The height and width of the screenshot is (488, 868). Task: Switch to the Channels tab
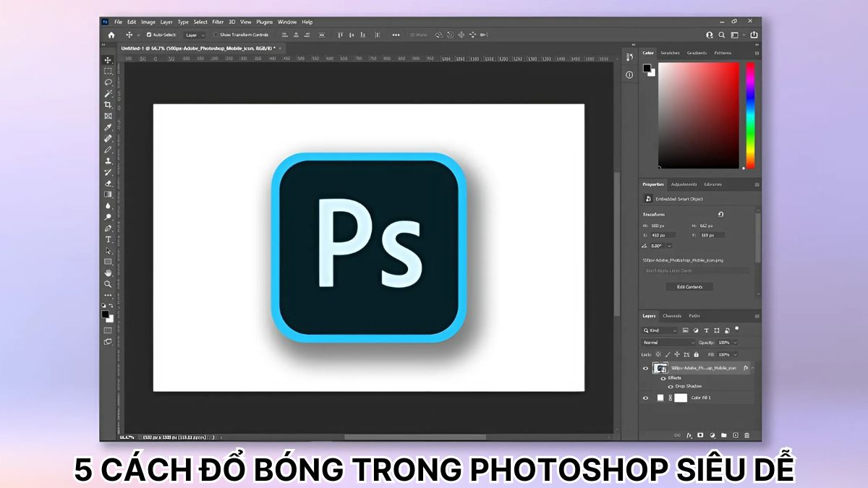click(672, 316)
